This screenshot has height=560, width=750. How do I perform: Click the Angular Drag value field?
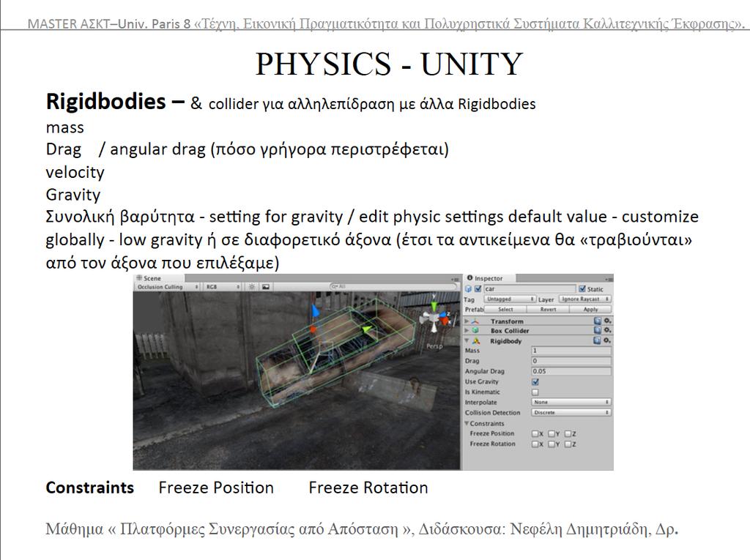[x=571, y=371]
